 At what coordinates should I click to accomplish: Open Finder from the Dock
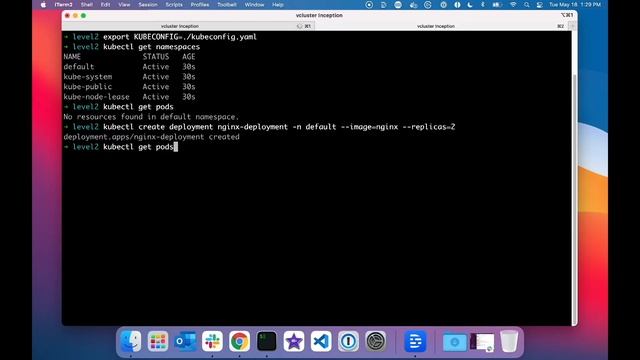coord(131,341)
